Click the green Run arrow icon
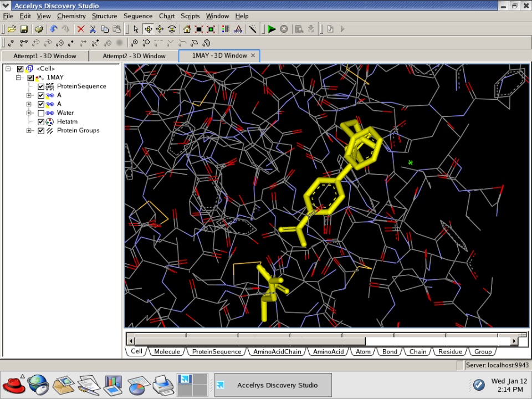Viewport: 532px width, 399px height. [x=272, y=29]
